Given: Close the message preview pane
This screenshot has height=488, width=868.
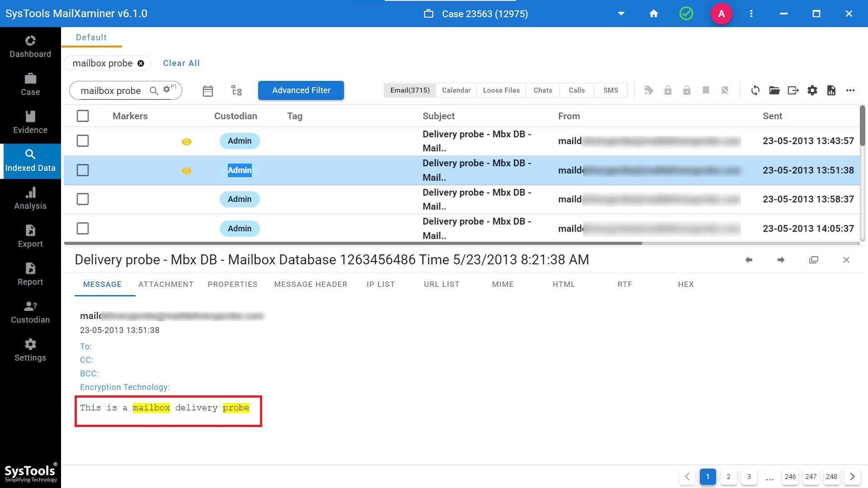Looking at the screenshot, I should (x=846, y=260).
